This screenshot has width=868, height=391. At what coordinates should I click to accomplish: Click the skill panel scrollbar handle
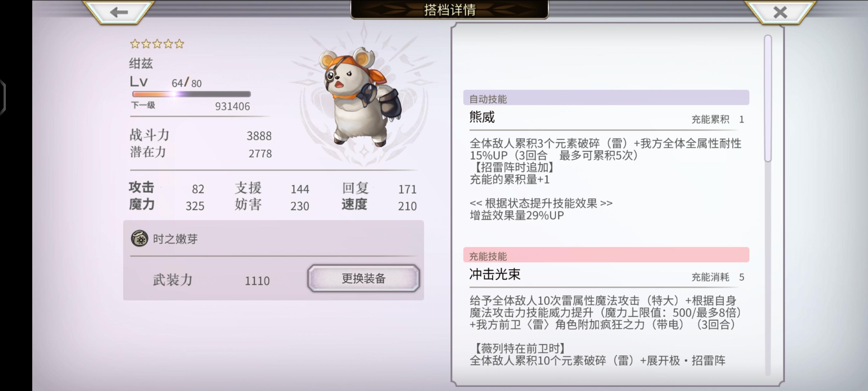(x=768, y=98)
